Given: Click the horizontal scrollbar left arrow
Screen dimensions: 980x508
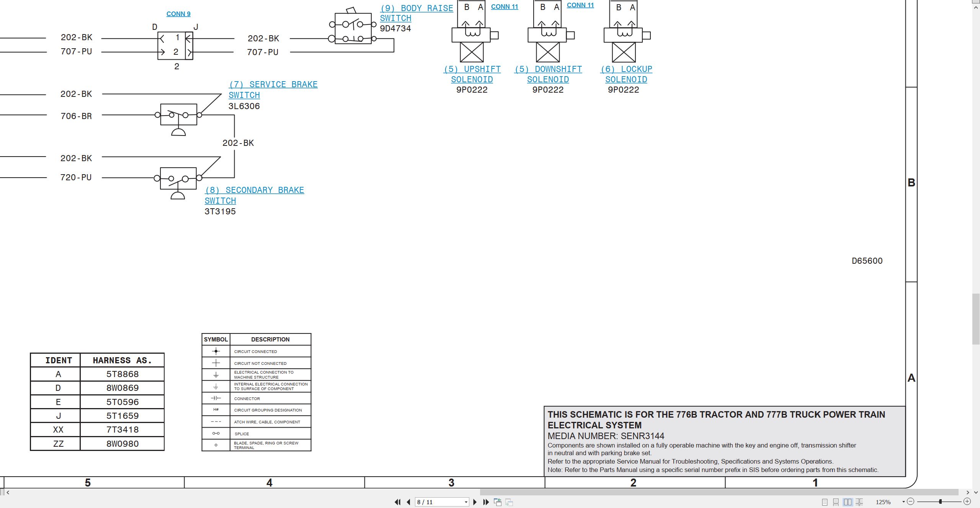Looking at the screenshot, I should pyautogui.click(x=8, y=492).
